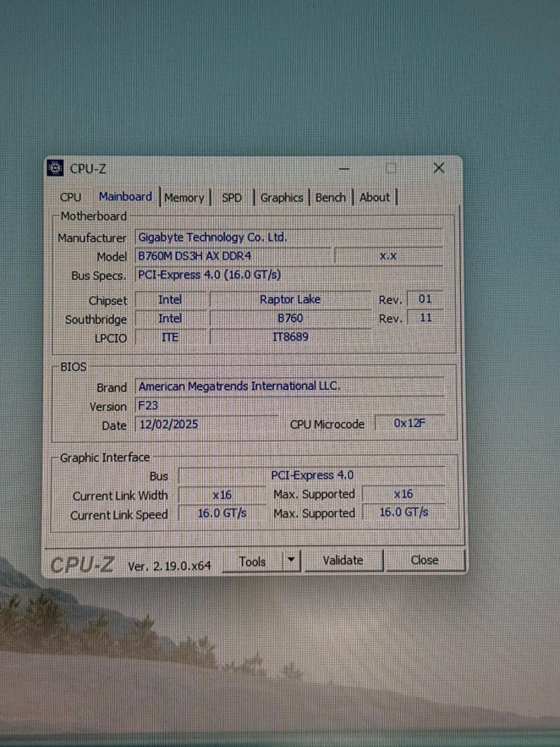Click the LPCIO vendor field ITE
The image size is (560, 747).
[170, 338]
